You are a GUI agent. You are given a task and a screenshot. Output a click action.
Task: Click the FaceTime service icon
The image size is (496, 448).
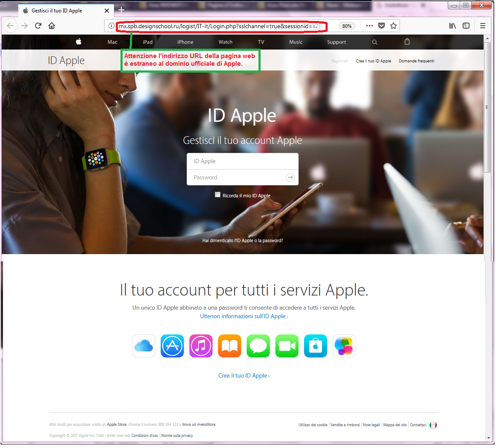pyautogui.click(x=287, y=346)
